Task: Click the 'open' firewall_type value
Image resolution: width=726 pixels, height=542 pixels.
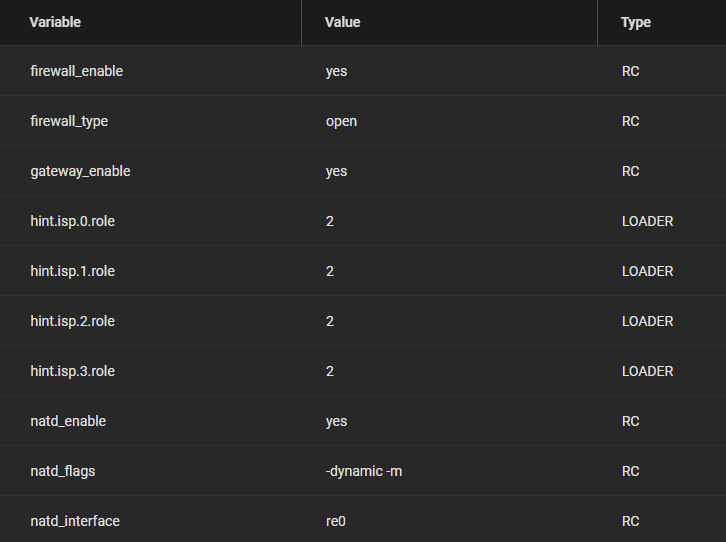Action: point(341,122)
